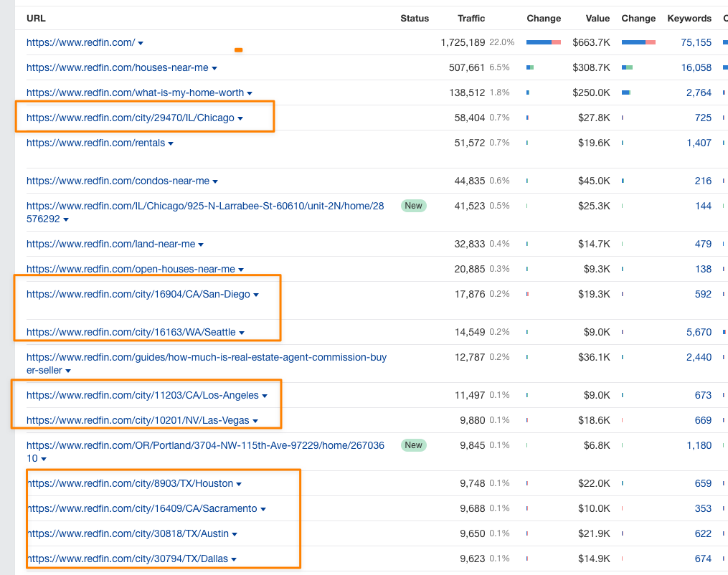Viewport: 728px width, 575px height.
Task: Expand the caret beside land-near-me URL
Action: coord(201,244)
